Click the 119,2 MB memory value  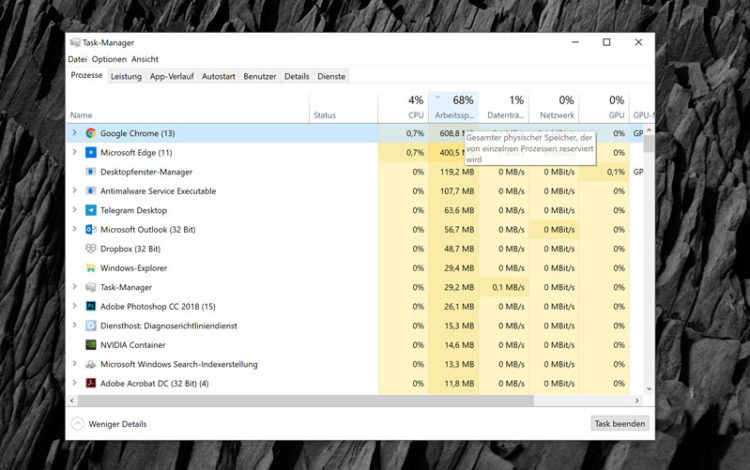(x=457, y=172)
